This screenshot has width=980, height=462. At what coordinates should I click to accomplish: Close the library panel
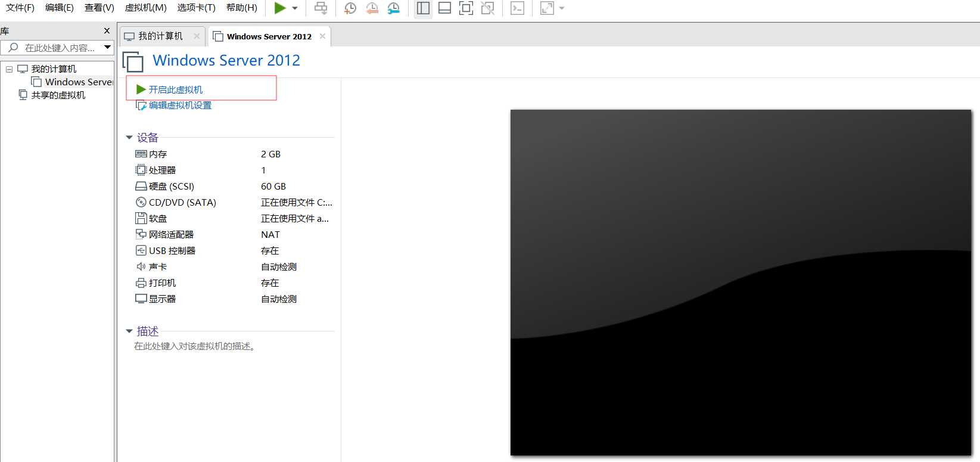click(107, 31)
